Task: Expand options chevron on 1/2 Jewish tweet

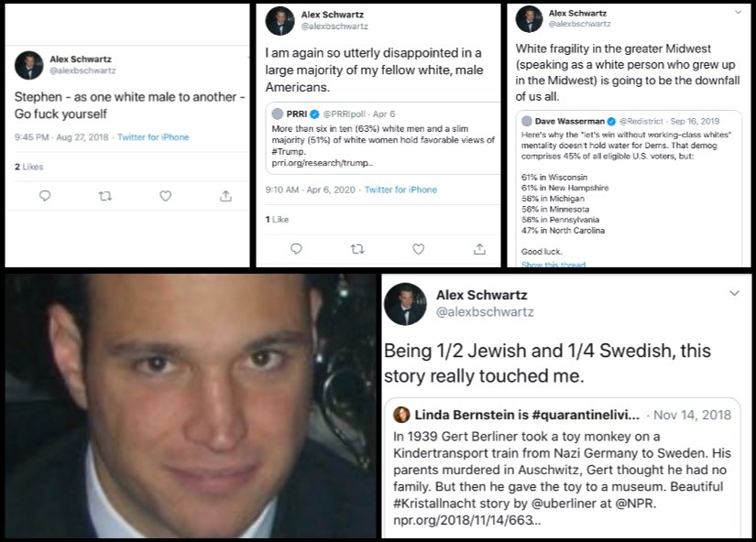Action: click(x=734, y=293)
